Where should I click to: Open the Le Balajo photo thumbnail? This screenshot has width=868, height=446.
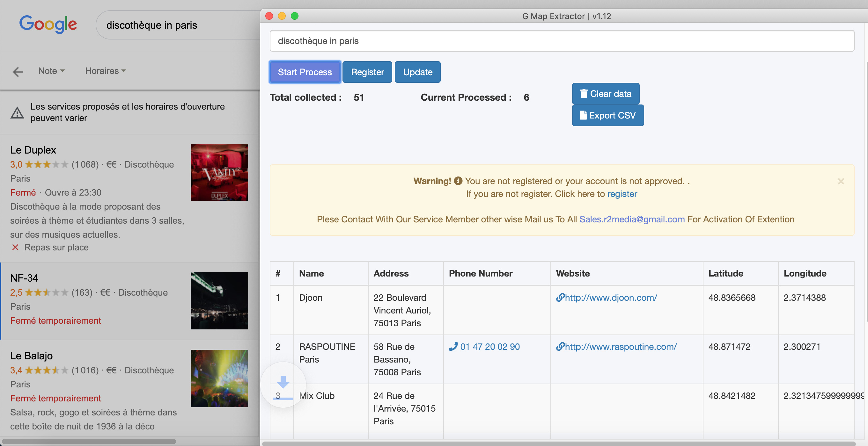pyautogui.click(x=219, y=378)
